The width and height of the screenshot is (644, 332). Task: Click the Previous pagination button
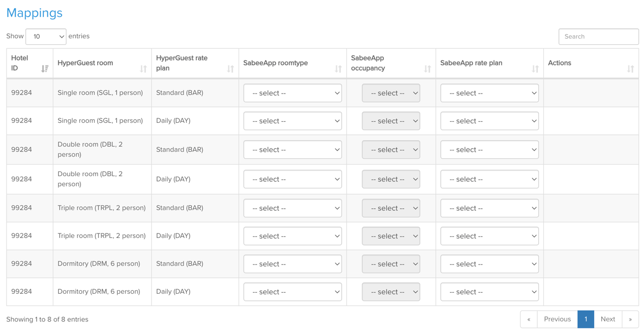(557, 319)
